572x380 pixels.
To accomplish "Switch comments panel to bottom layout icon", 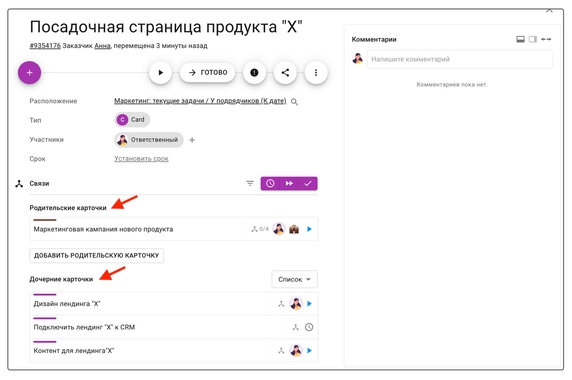I will [521, 39].
